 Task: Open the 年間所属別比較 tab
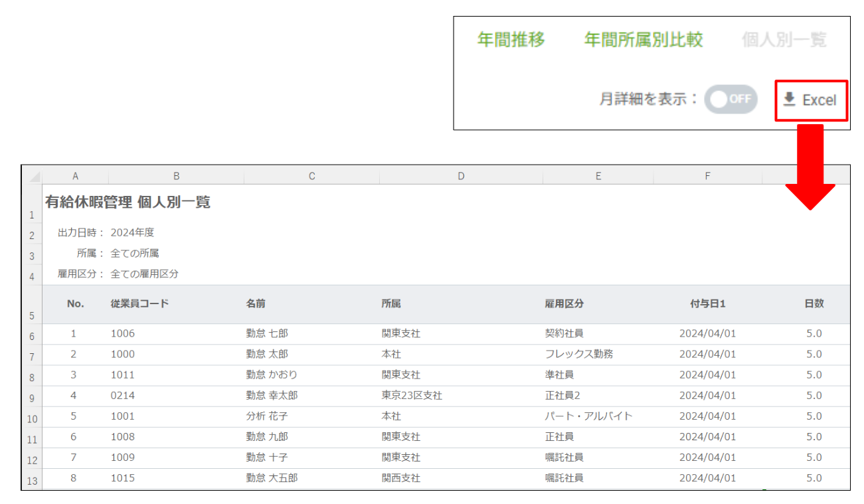pyautogui.click(x=643, y=40)
